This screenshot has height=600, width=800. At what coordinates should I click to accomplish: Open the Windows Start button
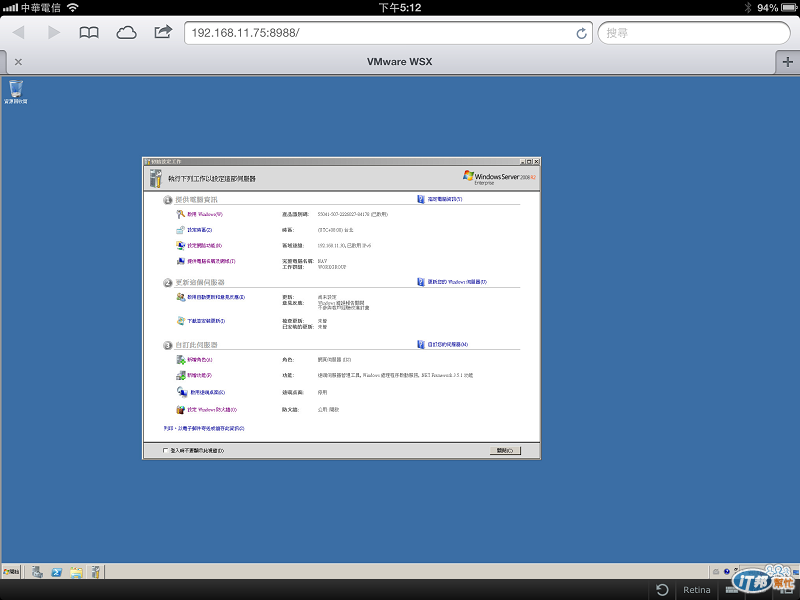11,572
